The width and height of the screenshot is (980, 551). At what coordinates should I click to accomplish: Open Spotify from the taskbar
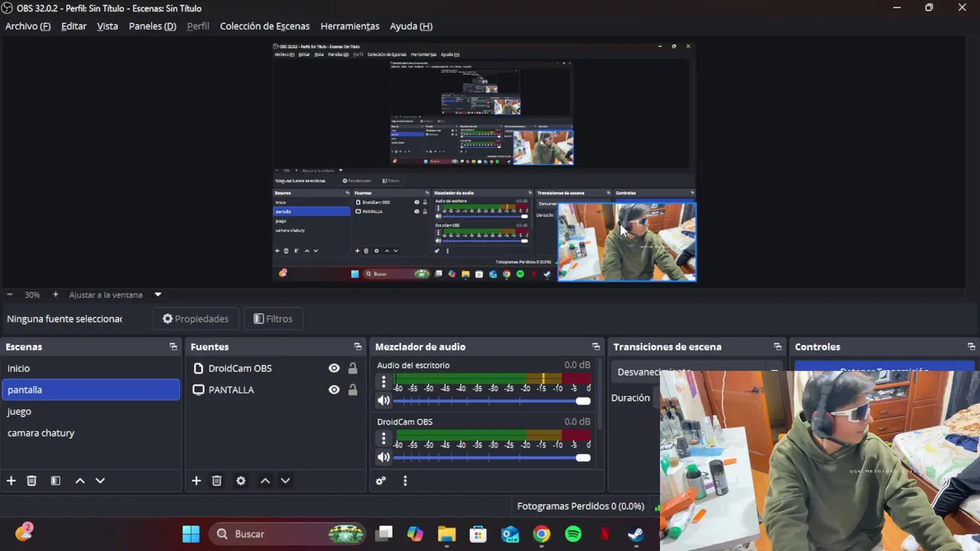click(x=573, y=534)
